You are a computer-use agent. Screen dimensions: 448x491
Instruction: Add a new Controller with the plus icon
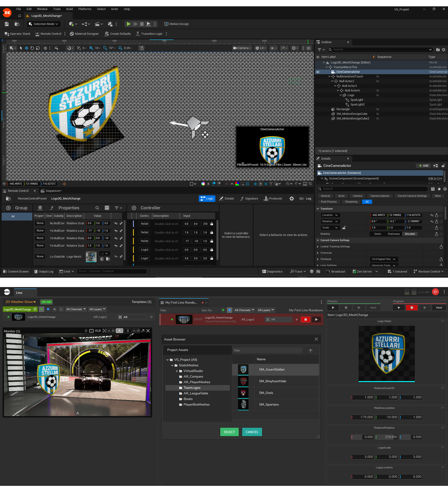pyautogui.click(x=134, y=208)
